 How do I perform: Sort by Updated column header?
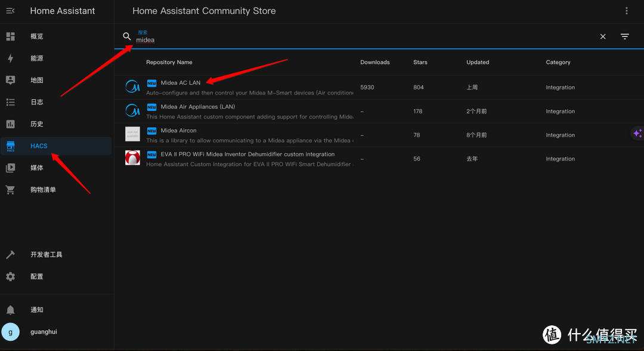pyautogui.click(x=478, y=62)
